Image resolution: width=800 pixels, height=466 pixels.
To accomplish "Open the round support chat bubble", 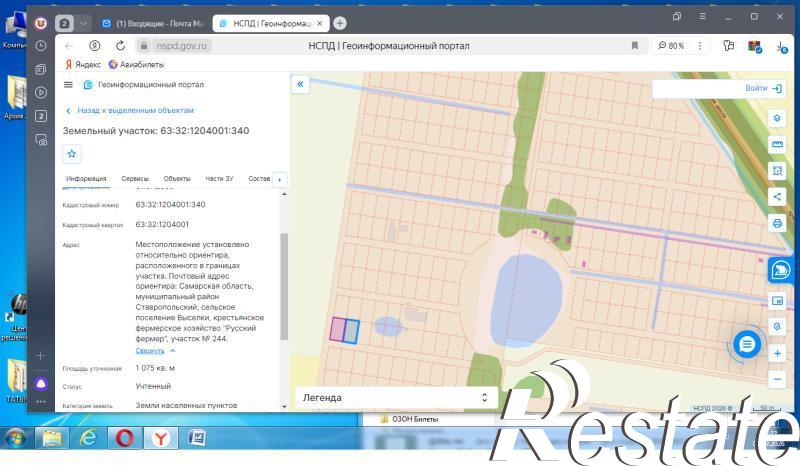I will pyautogui.click(x=746, y=345).
